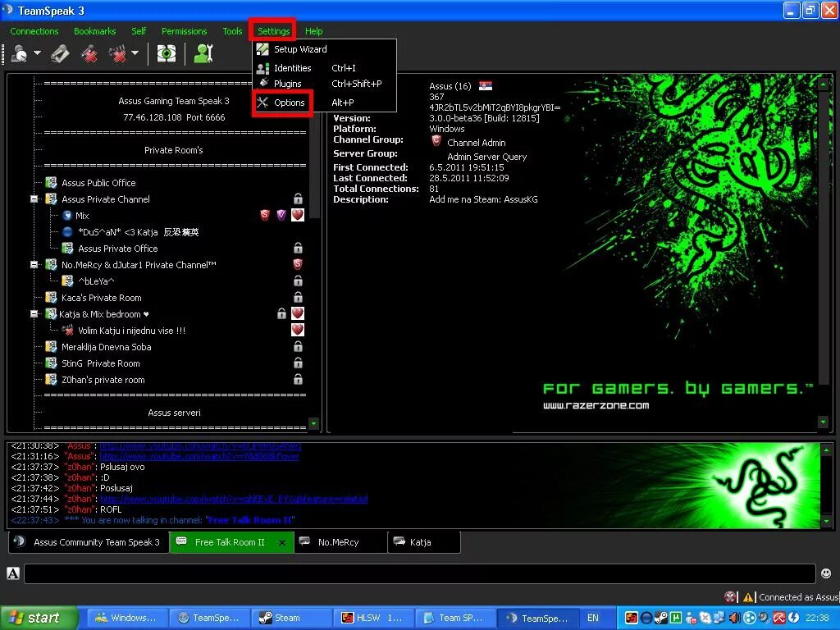Open dropdown arrow beside mute speakers icon

[135, 53]
